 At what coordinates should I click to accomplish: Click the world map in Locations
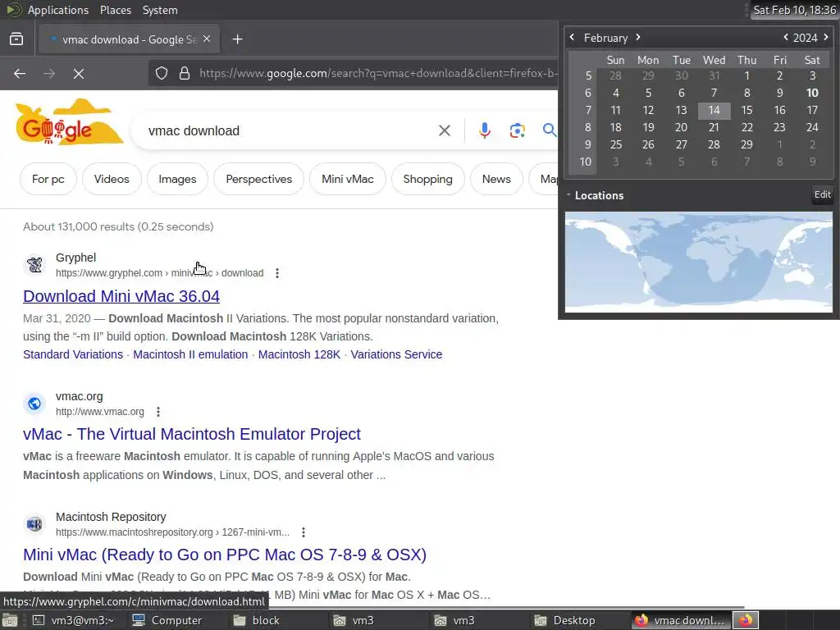tap(699, 262)
